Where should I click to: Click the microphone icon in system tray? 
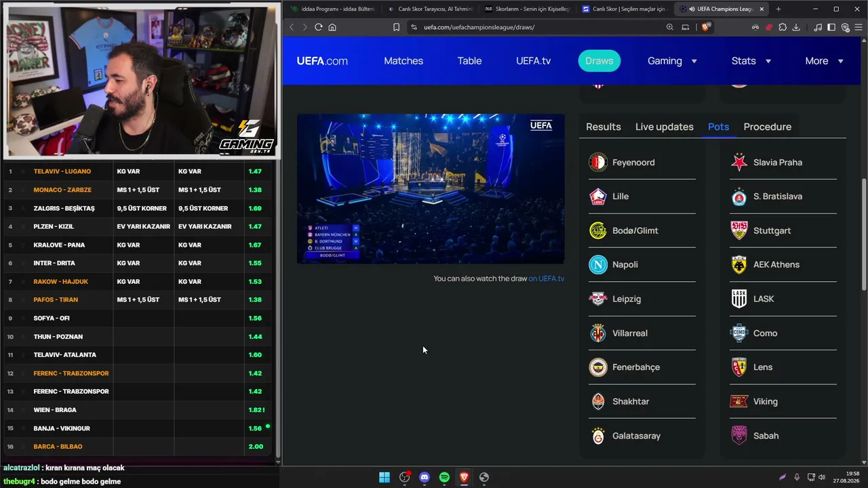point(797,477)
